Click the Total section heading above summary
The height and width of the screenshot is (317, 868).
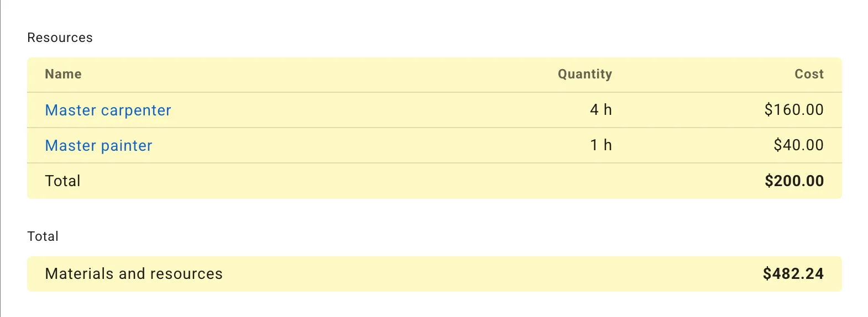coord(43,236)
